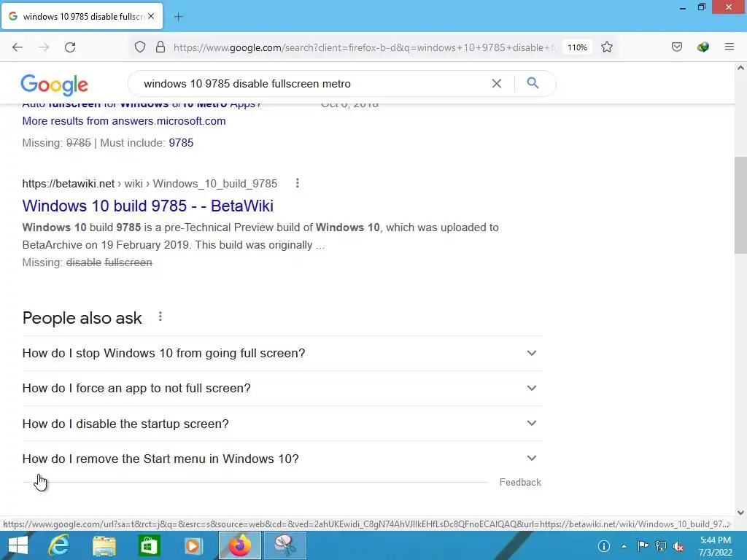The height and width of the screenshot is (560, 747).
Task: Open options menu for BetaWiki result
Action: [x=298, y=183]
